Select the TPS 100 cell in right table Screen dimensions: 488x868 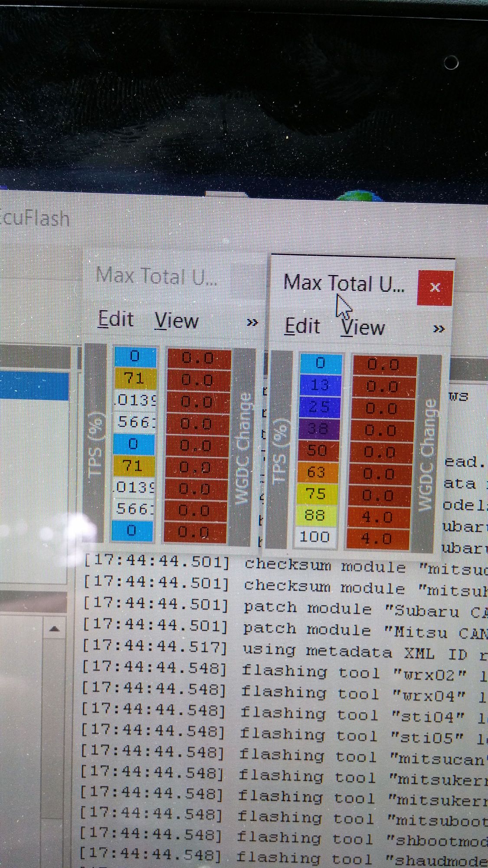point(314,536)
